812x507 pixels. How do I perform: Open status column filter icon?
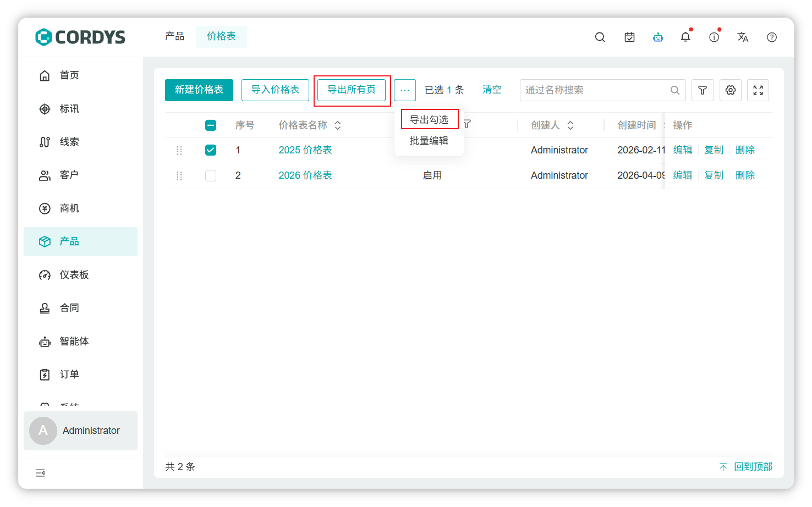pyautogui.click(x=467, y=124)
